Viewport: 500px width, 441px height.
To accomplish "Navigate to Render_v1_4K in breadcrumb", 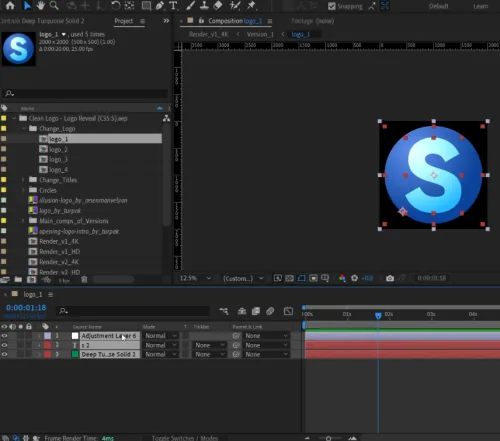I will point(208,34).
